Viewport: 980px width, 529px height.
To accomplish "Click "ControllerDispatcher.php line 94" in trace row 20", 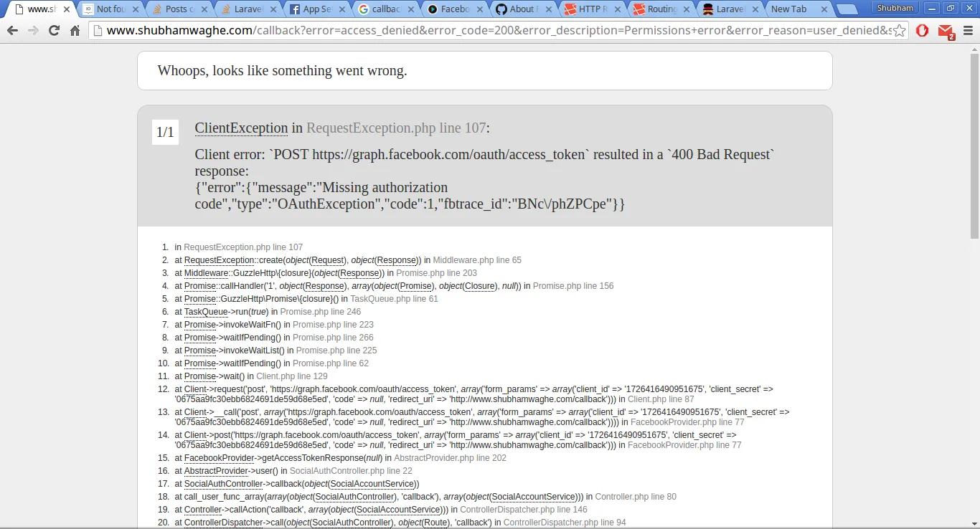I will tap(565, 523).
